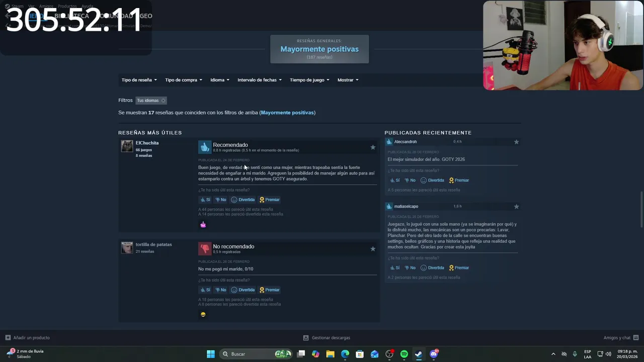Open the Mostrar dropdown
The width and height of the screenshot is (644, 362).
coord(348,80)
